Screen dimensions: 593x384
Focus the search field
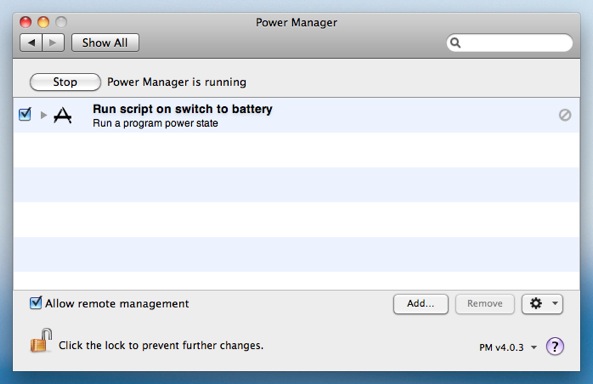pyautogui.click(x=509, y=43)
